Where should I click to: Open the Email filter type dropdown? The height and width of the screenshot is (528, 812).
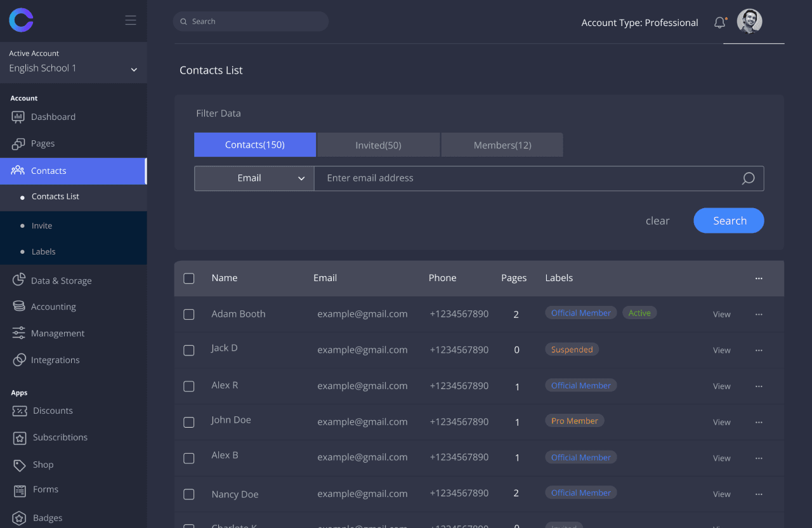coord(254,178)
